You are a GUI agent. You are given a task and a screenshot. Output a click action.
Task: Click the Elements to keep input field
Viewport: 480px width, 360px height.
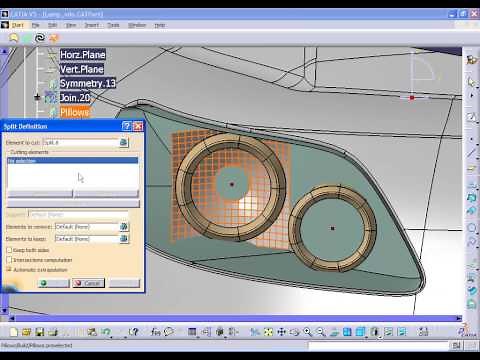click(87, 239)
